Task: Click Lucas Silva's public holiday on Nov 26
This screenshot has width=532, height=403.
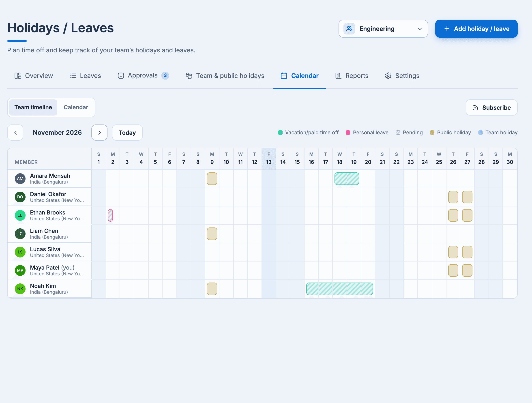Action: [x=453, y=252]
